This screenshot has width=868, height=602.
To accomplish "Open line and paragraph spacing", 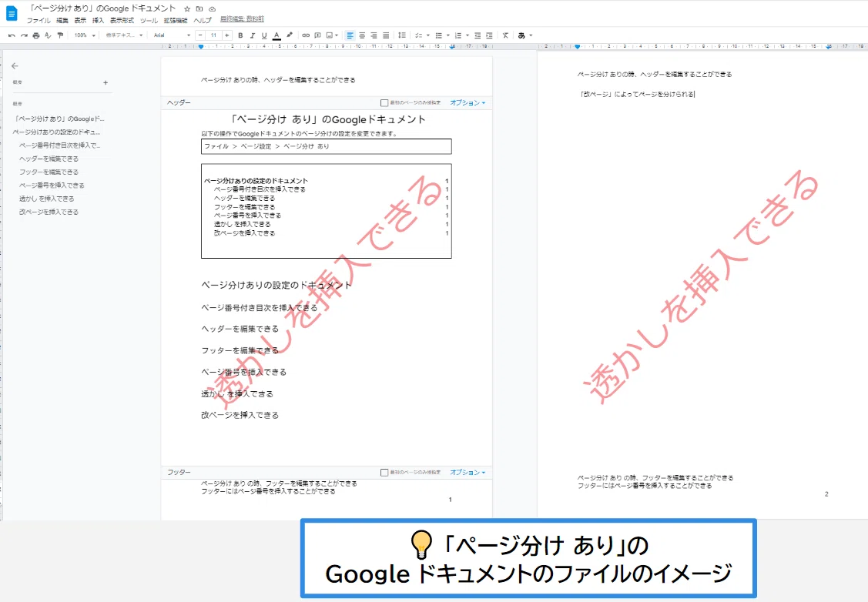I will [402, 35].
